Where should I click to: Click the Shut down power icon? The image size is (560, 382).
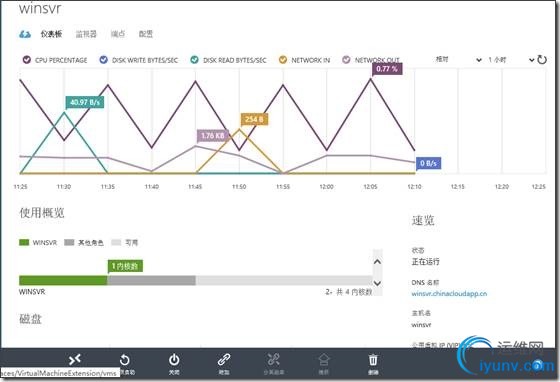tap(174, 360)
